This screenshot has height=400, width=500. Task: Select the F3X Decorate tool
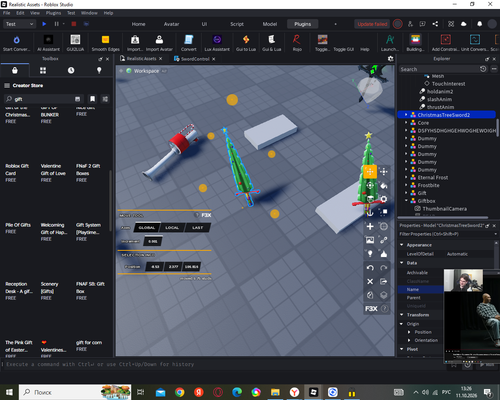point(384,254)
